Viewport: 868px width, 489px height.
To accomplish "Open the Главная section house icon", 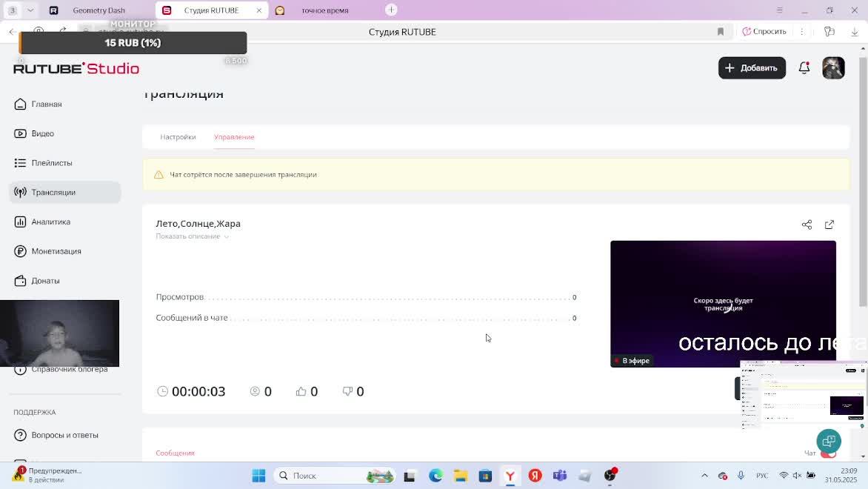I will [21, 104].
